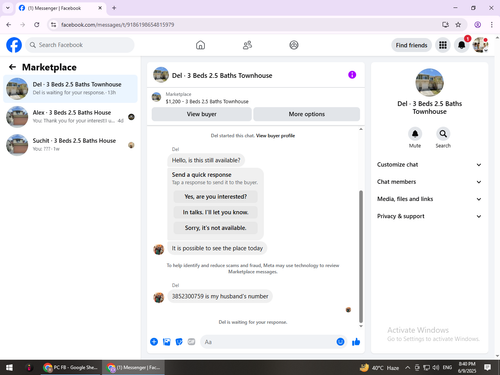
Task: Click the browser address bar URL
Action: [118, 25]
